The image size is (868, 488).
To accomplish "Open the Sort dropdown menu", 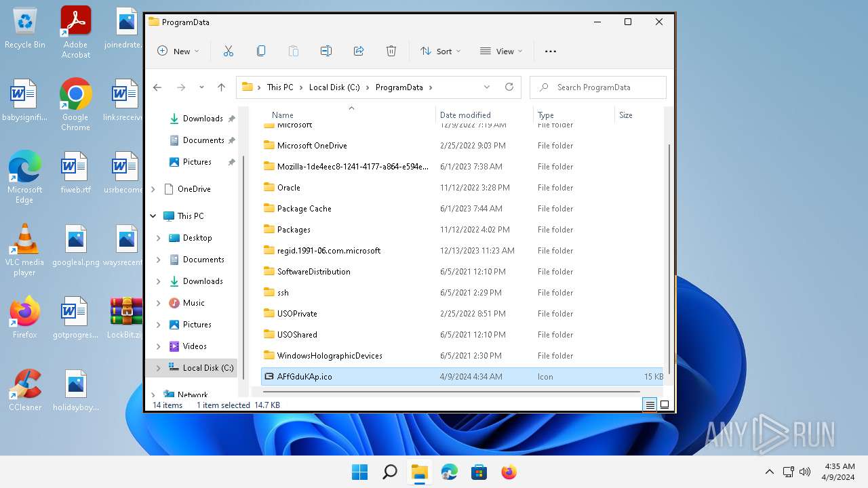I will click(440, 51).
